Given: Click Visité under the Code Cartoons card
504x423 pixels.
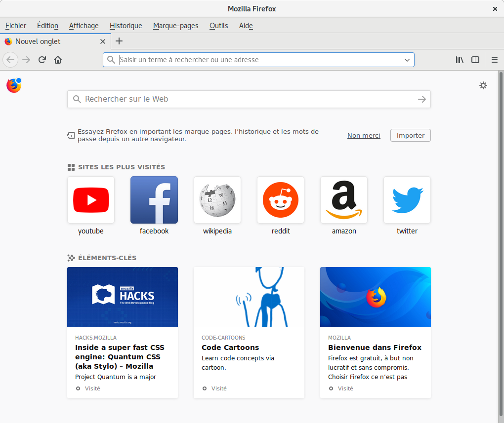Looking at the screenshot, I should pyautogui.click(x=219, y=388).
